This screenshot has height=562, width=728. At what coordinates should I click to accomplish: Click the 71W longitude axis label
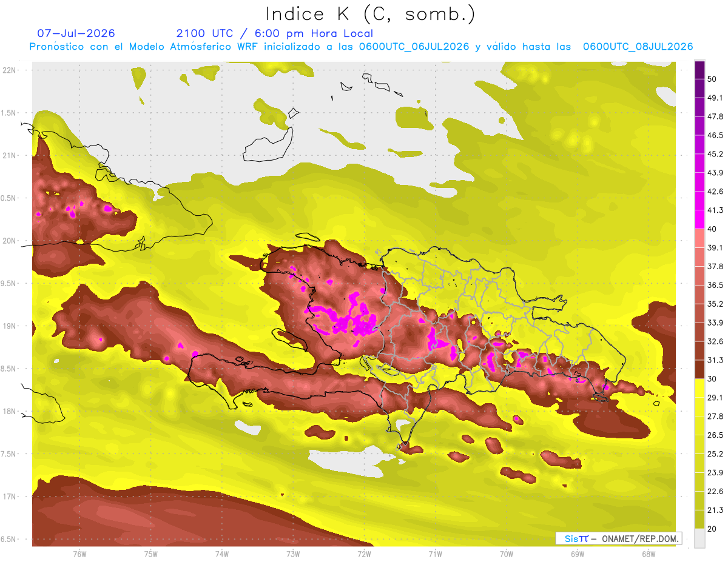(x=435, y=554)
